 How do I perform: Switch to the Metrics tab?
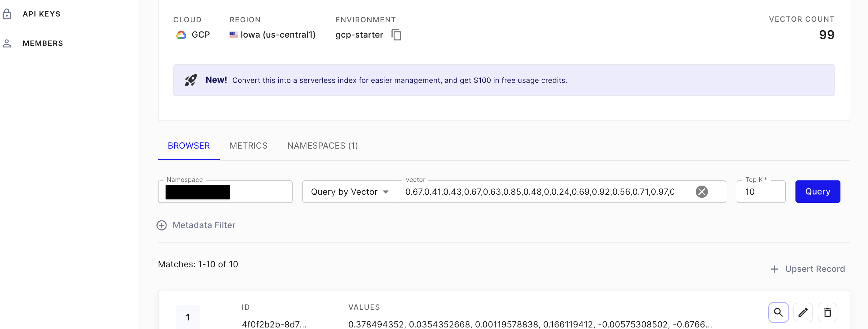pos(248,146)
